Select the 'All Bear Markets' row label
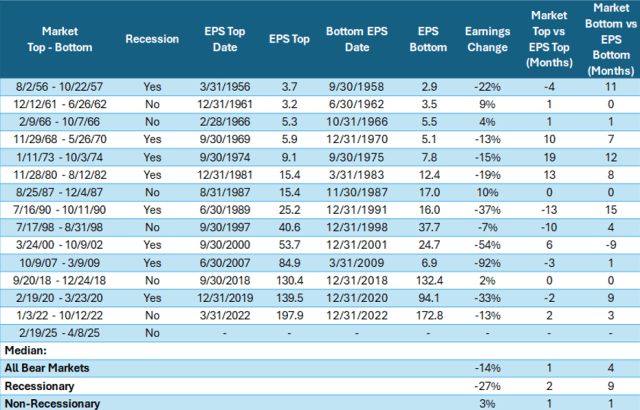Screen dimensions: 640x410 tap(45, 369)
